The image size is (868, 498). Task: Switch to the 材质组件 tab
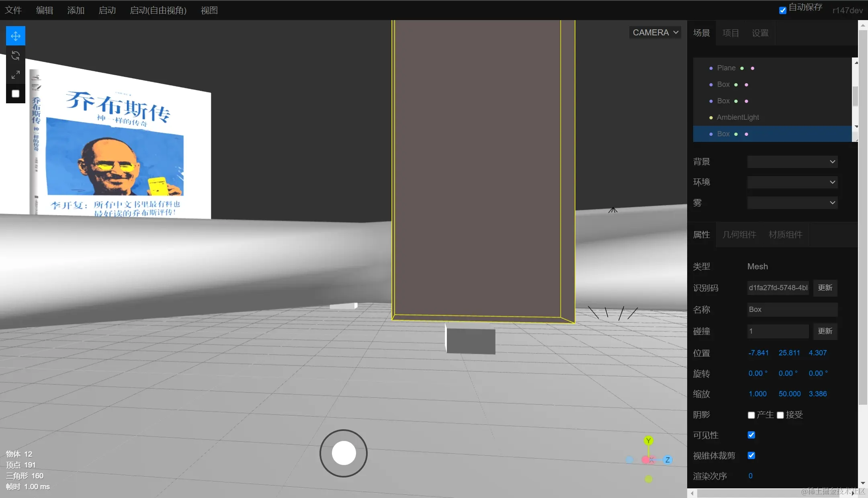[x=785, y=235]
